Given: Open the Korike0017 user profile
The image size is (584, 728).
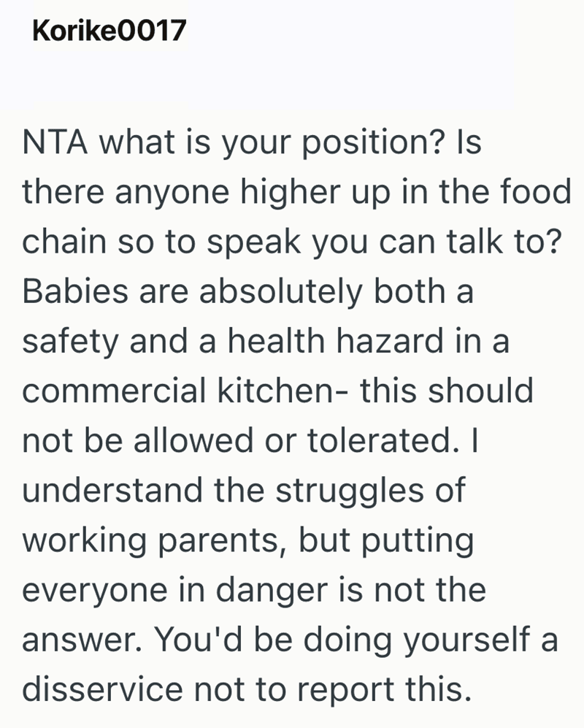Looking at the screenshot, I should click(109, 31).
